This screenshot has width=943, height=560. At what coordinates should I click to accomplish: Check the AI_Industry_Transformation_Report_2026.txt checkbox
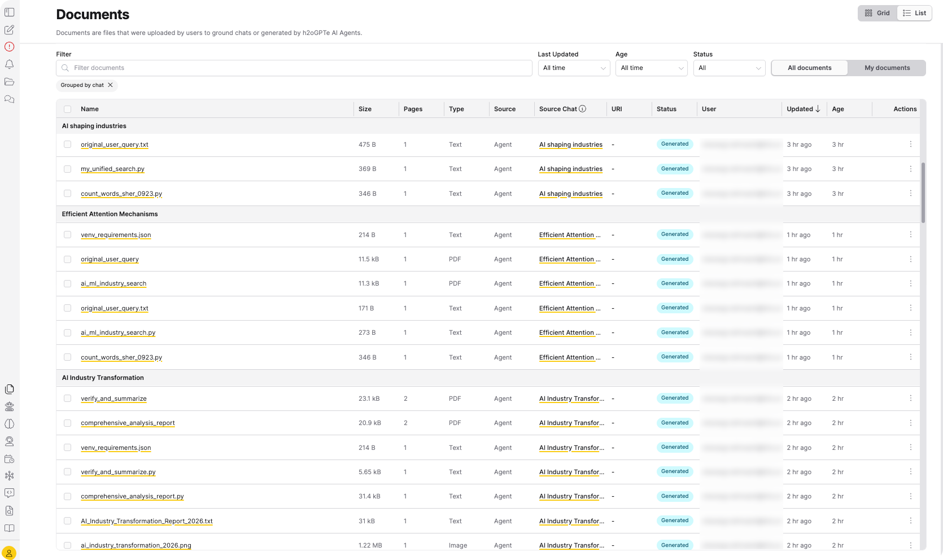[x=68, y=521]
